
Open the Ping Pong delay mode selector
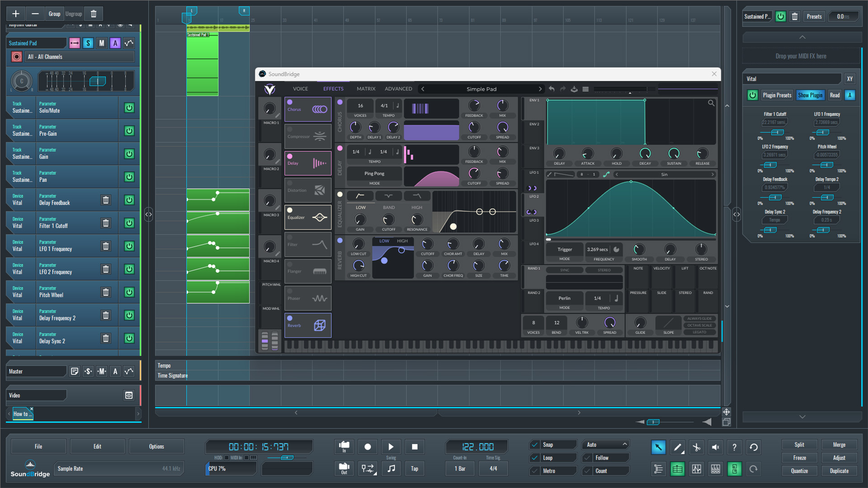(374, 174)
